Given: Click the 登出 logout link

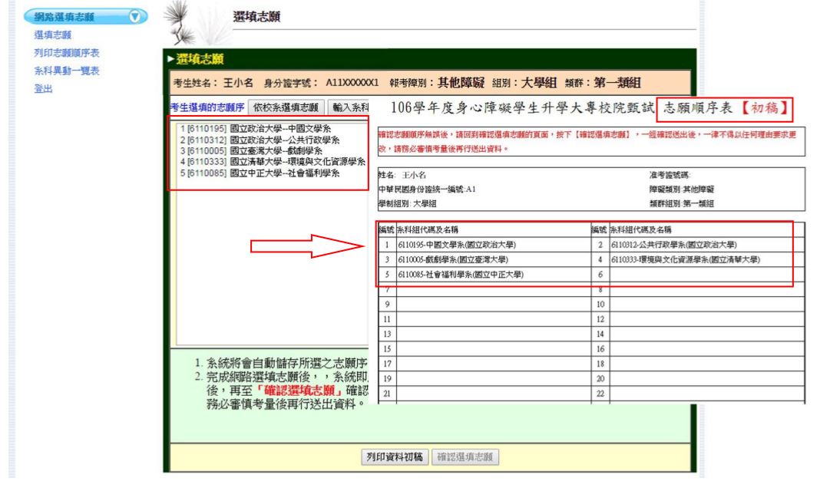Looking at the screenshot, I should click(44, 89).
